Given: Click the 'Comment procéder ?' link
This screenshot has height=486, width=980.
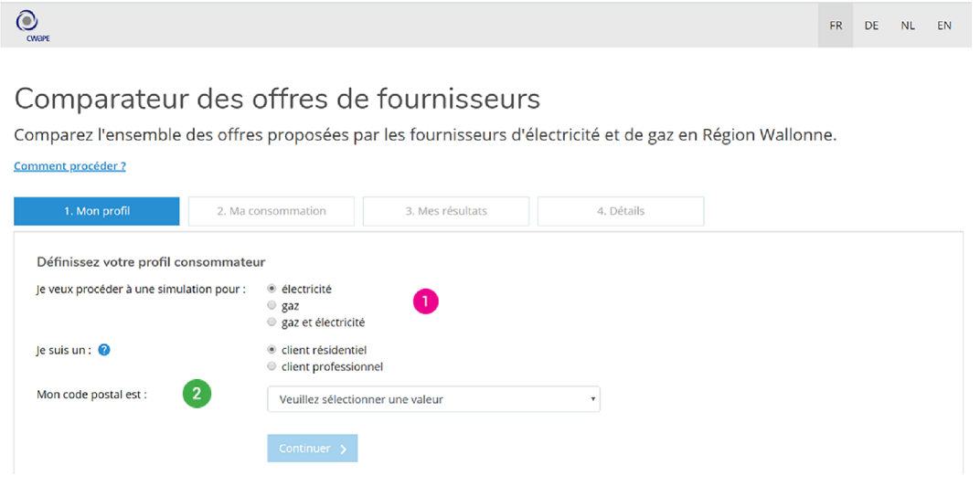Looking at the screenshot, I should point(70,166).
